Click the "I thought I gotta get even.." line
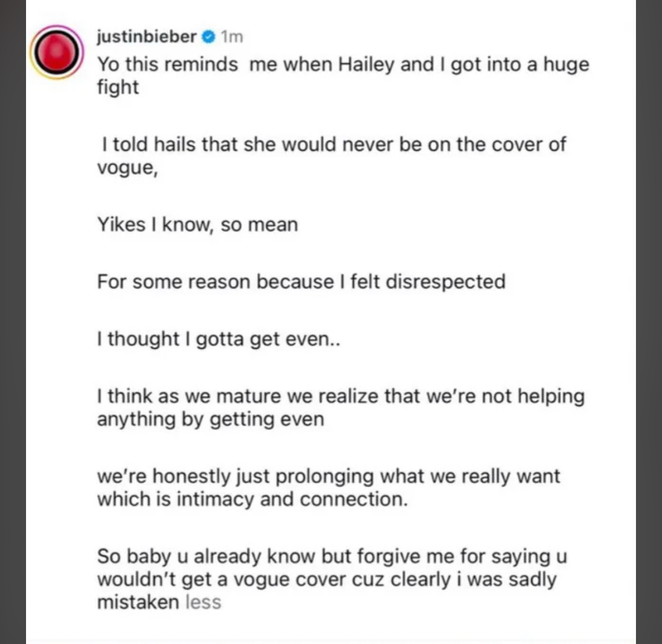This screenshot has width=662, height=644. 219,340
